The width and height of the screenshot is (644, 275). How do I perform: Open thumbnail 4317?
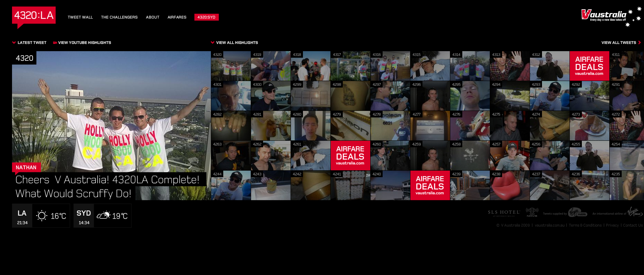(x=350, y=66)
